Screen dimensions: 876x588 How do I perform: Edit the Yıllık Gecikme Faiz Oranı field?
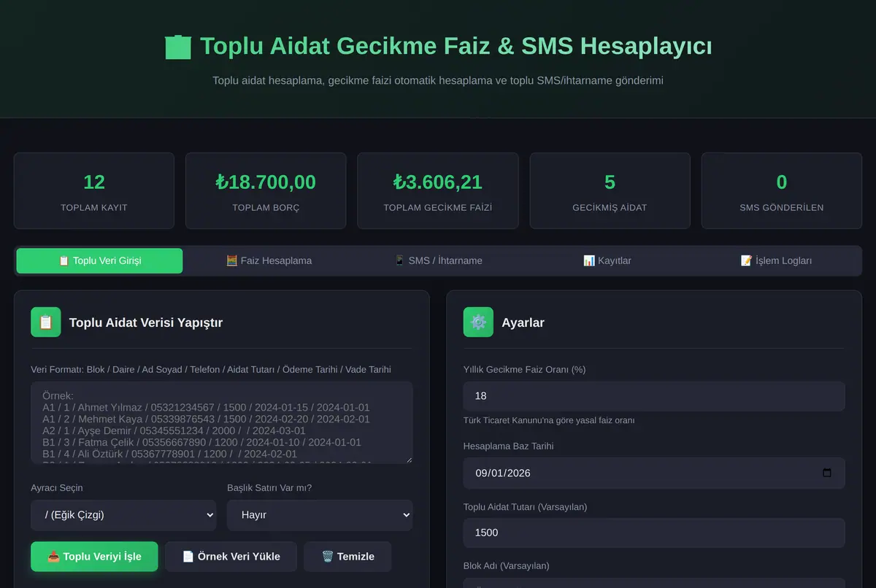(x=654, y=396)
